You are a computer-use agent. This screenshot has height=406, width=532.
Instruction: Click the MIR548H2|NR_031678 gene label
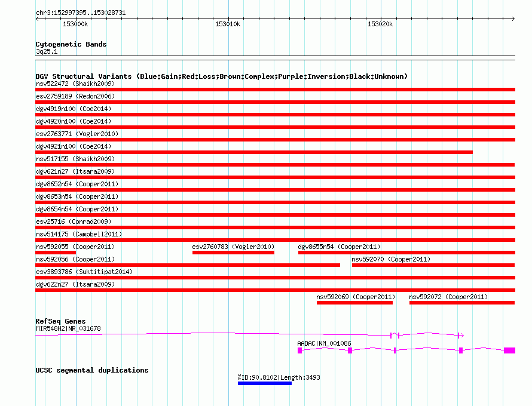(x=68, y=328)
